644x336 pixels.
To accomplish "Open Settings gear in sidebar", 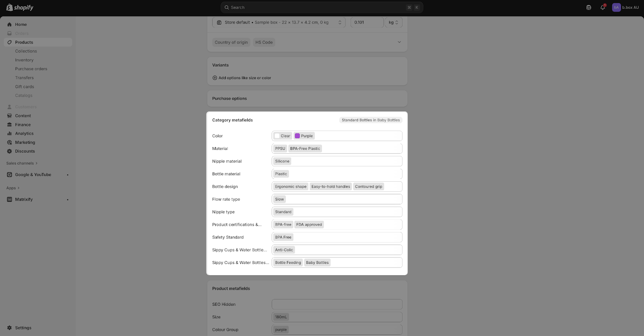I will (10, 328).
